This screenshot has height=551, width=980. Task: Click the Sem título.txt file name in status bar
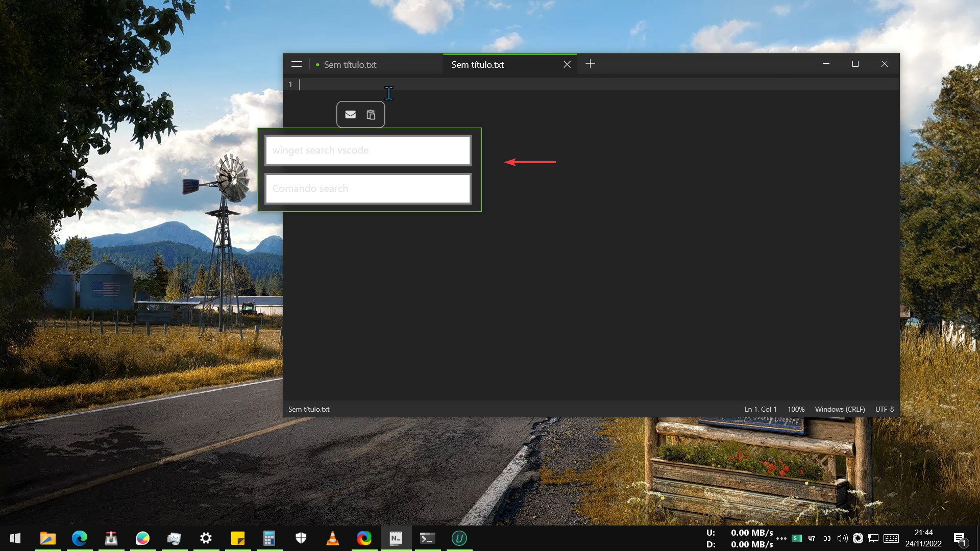309,409
